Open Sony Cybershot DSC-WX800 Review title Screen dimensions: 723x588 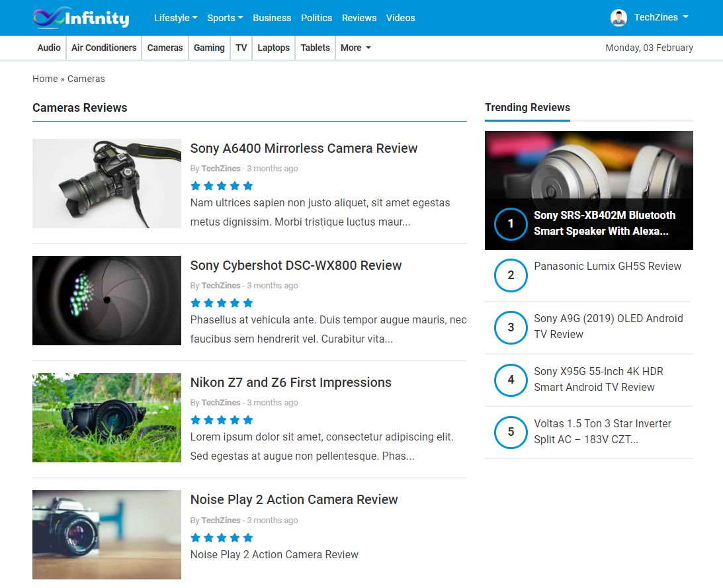pyautogui.click(x=296, y=265)
